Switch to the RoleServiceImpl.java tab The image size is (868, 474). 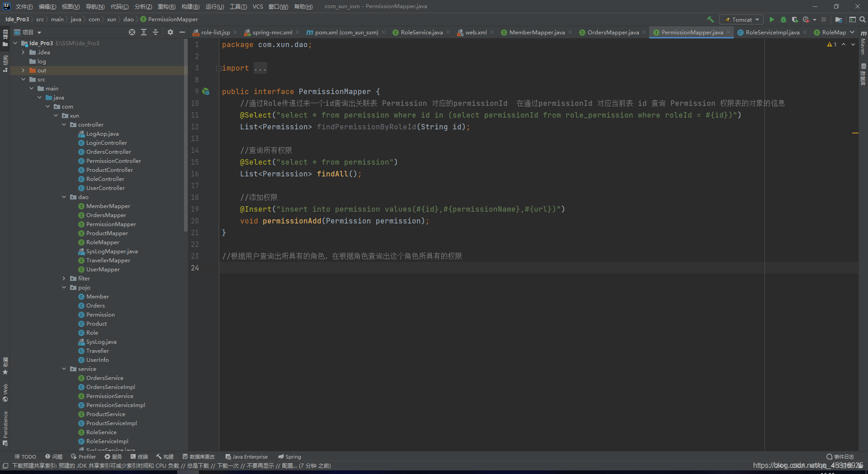click(x=772, y=32)
